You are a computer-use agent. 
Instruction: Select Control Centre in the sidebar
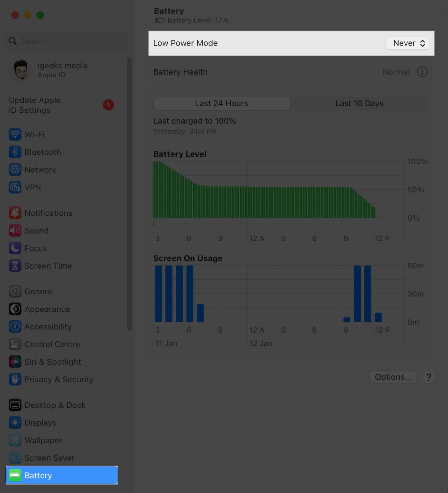52,344
